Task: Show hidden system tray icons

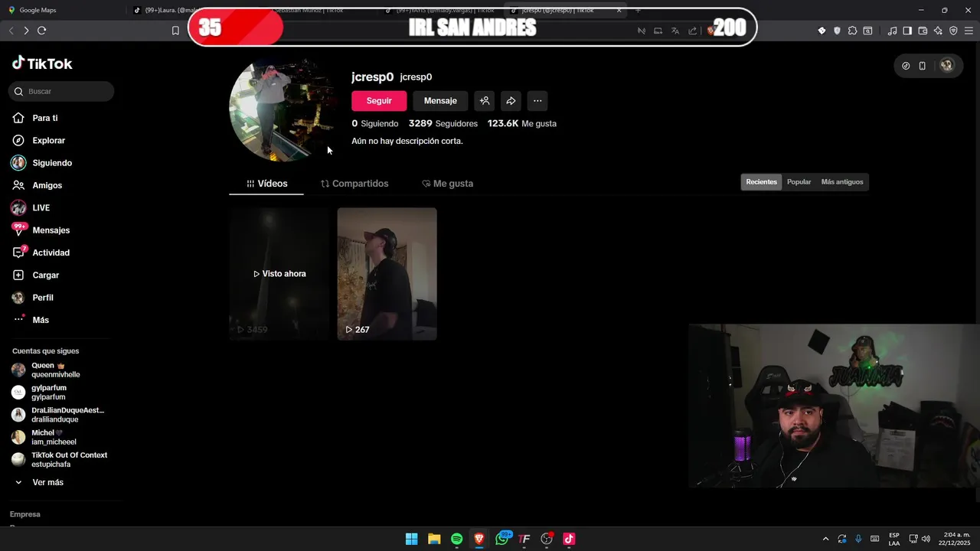Action: click(825, 539)
